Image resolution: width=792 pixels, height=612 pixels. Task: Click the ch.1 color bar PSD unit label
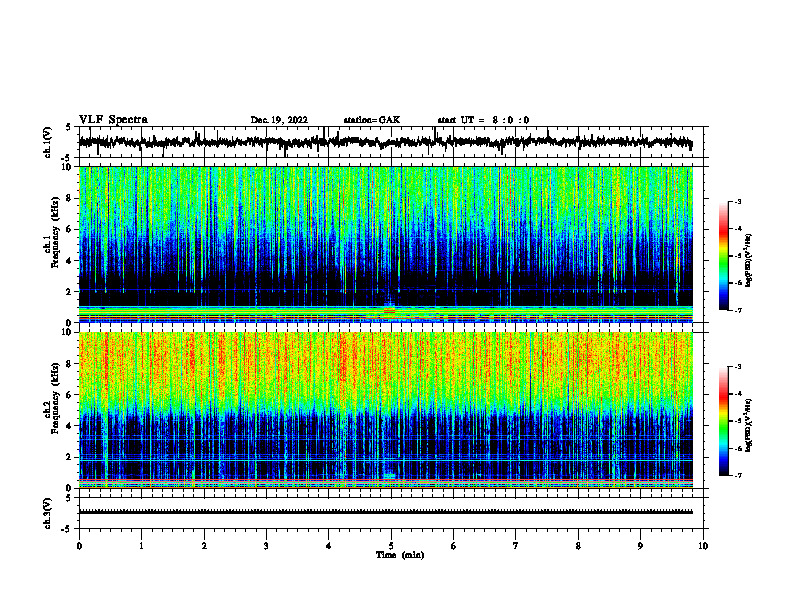[x=749, y=260]
